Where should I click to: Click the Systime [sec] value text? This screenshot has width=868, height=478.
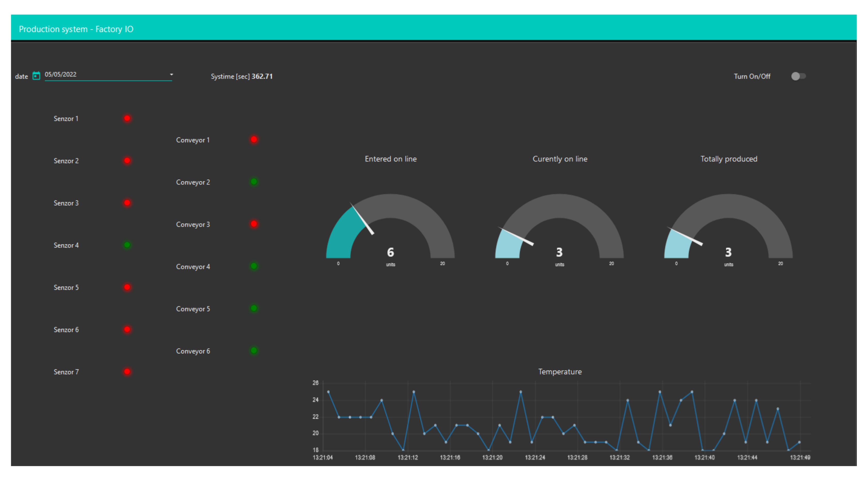click(262, 76)
